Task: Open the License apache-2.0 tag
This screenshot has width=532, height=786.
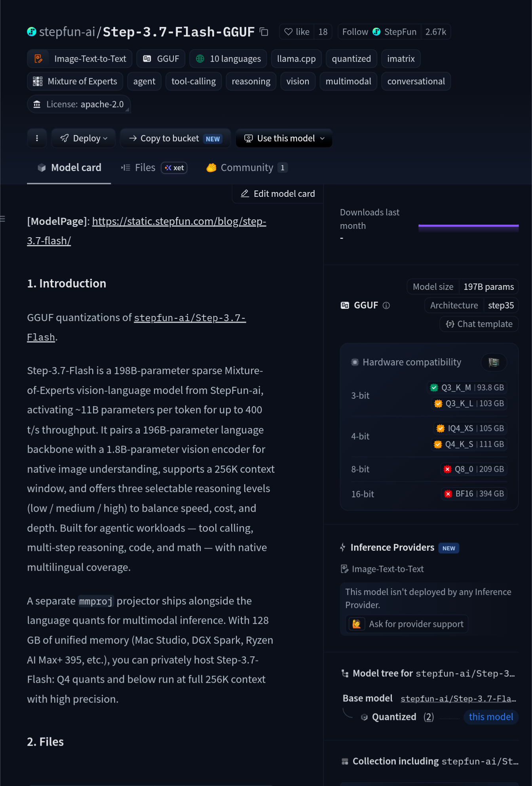Action: point(79,104)
